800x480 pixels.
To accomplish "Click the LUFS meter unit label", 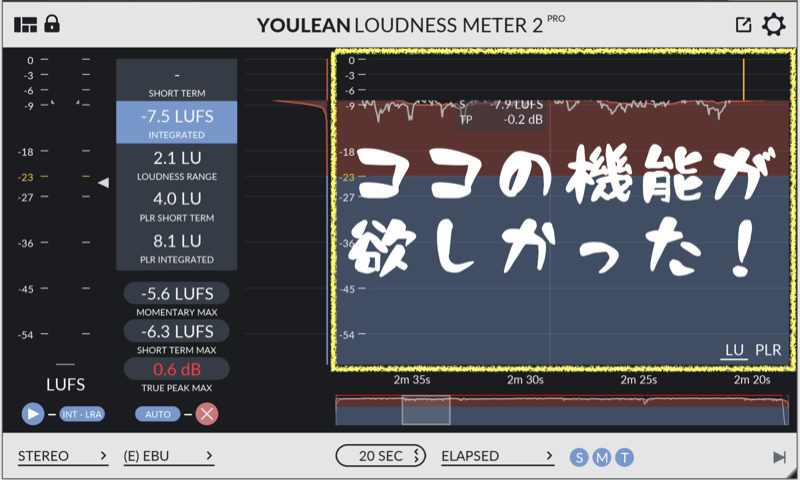I will click(x=65, y=385).
